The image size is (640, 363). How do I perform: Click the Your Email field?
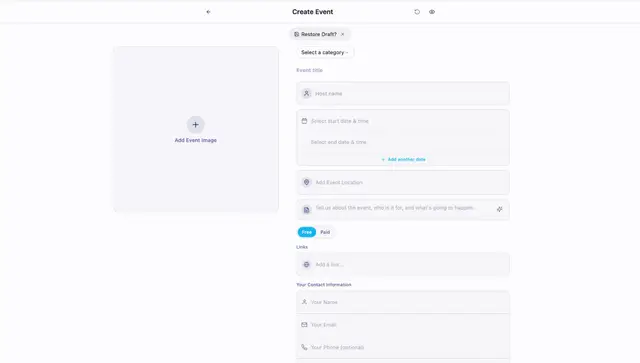click(402, 325)
